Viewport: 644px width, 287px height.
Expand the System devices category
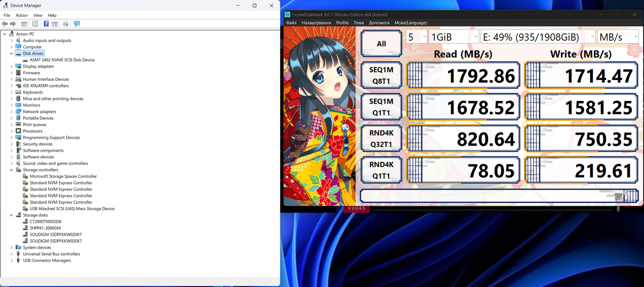coord(12,247)
